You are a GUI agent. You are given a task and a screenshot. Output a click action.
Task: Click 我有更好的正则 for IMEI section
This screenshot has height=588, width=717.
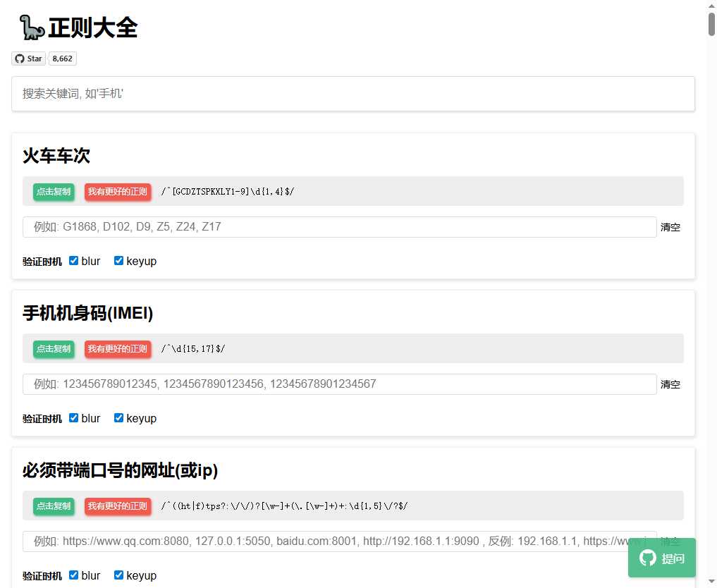tap(118, 349)
